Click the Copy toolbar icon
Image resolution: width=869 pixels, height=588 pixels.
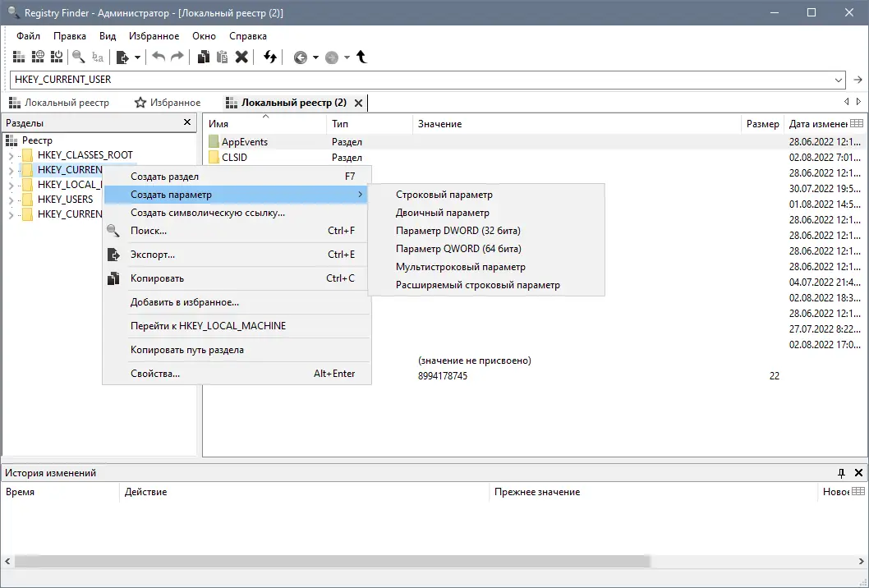click(204, 57)
